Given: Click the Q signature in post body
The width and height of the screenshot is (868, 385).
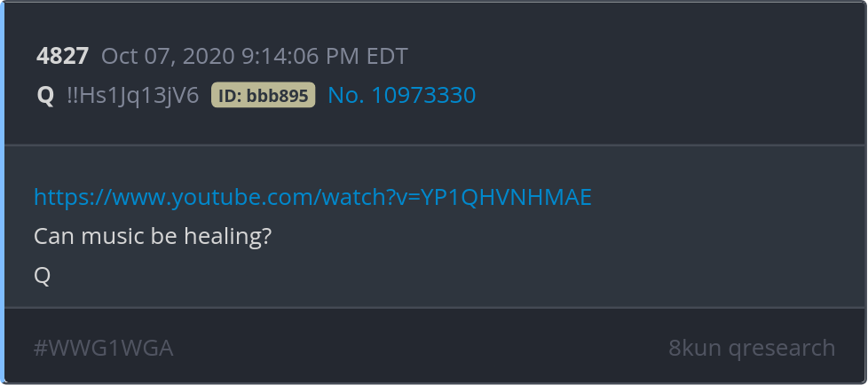Looking at the screenshot, I should pos(42,276).
